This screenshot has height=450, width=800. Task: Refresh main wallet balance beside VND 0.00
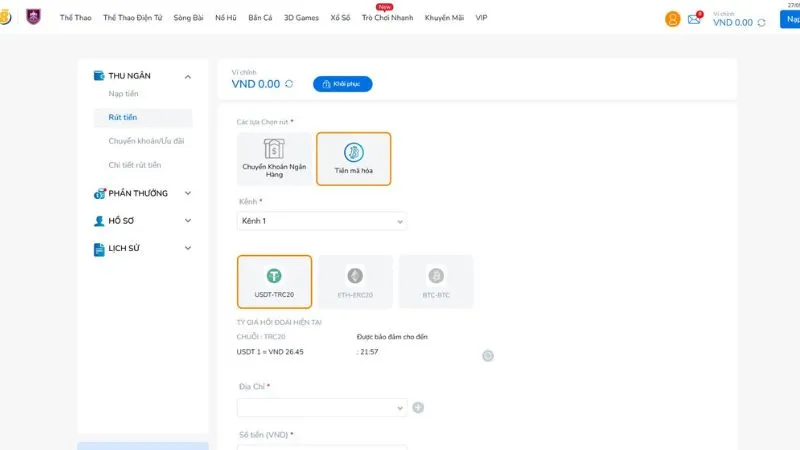coord(289,84)
